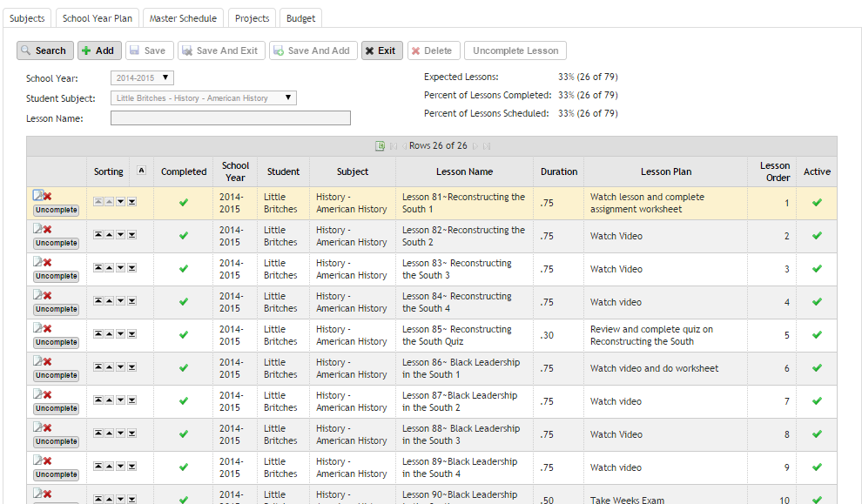Move Lesson 81 to the bottom
862x504 pixels.
tap(132, 202)
